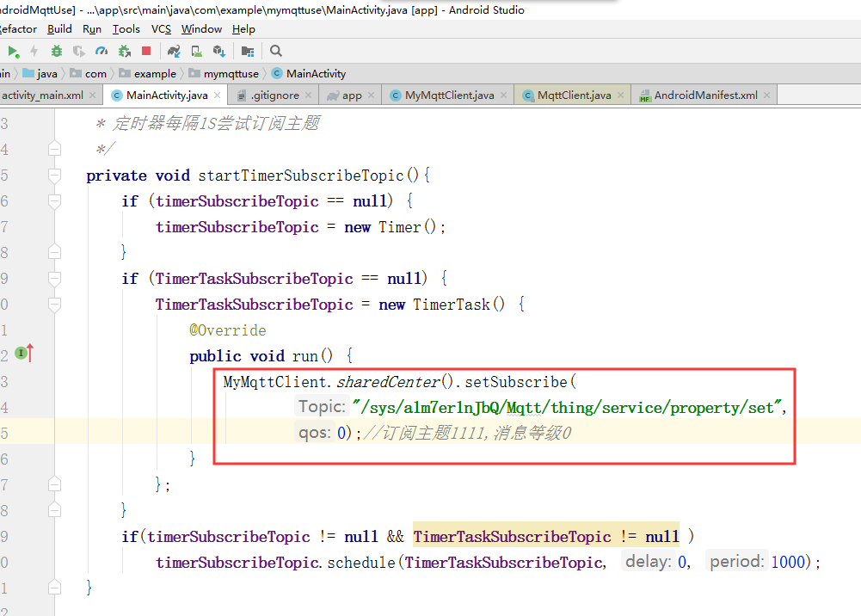This screenshot has height=616, width=861.
Task: Click the sharedCenter method call
Action: pos(388,382)
